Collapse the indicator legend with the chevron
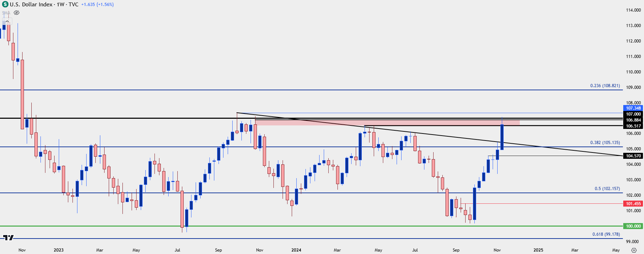 pos(7,21)
